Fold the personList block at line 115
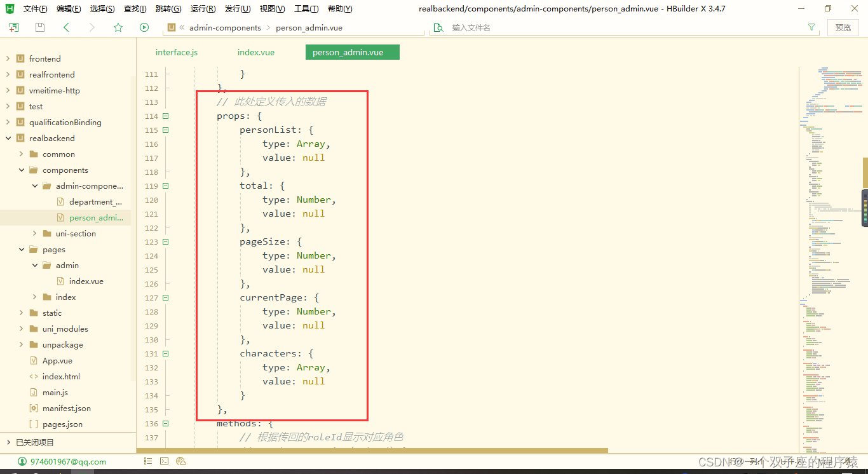Image resolution: width=868 pixels, height=474 pixels. click(x=166, y=130)
